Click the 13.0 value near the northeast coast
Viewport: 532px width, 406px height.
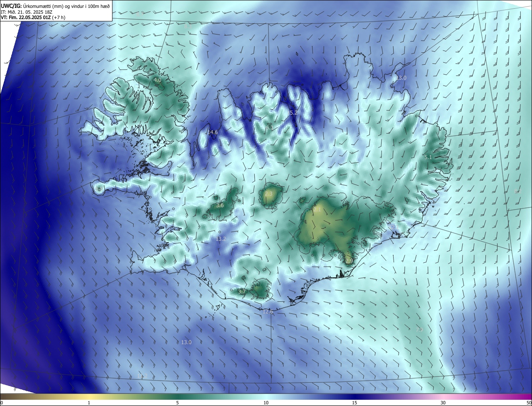401,78
